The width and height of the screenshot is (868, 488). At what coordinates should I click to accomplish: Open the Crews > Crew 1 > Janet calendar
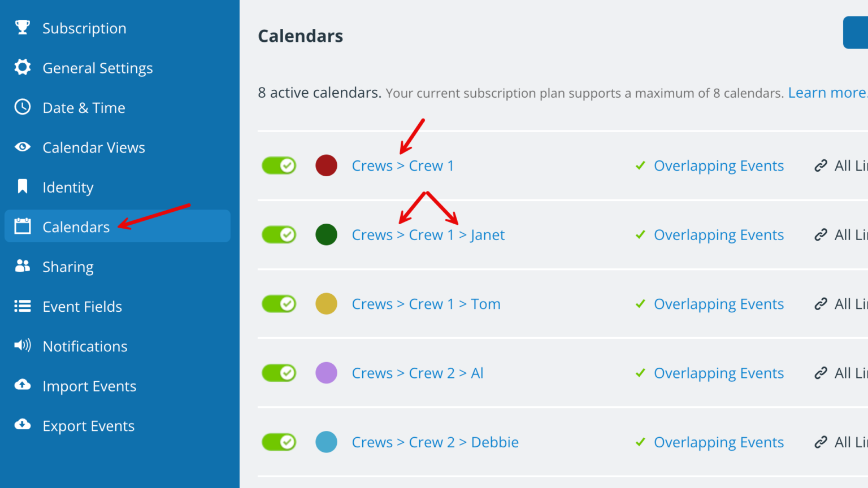(x=428, y=234)
